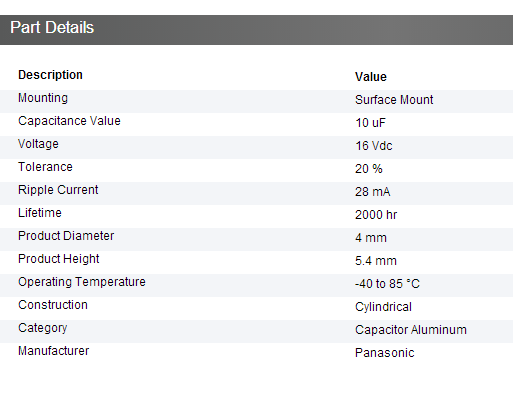Image resolution: width=513 pixels, height=393 pixels.
Task: Click the 28 mA ripple current value
Action: click(x=372, y=192)
